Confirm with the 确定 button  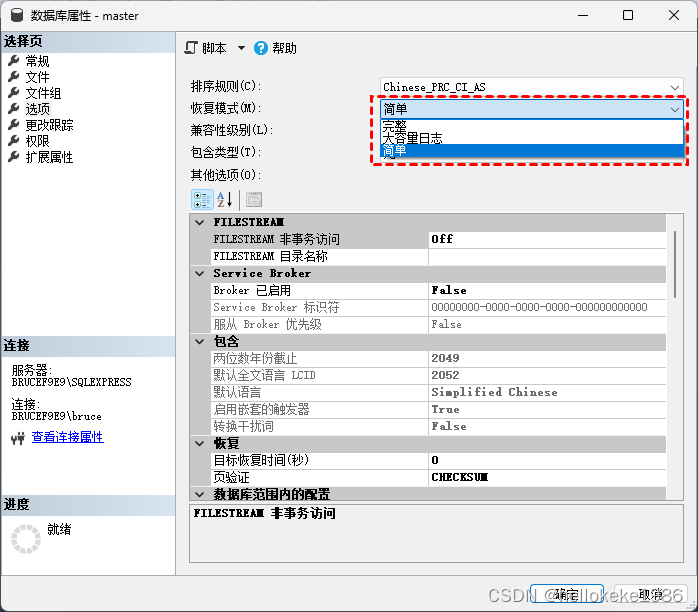tap(567, 594)
